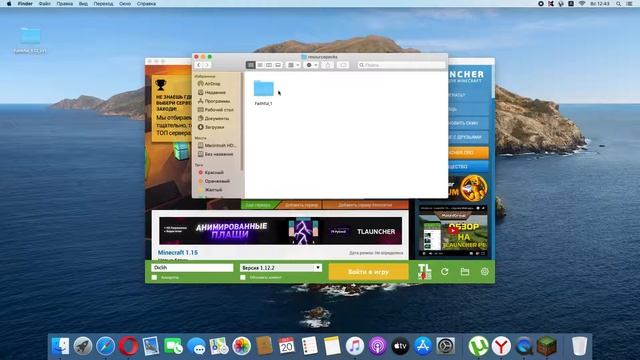
Task: Open the Версия 1.12.2 version dropdown
Action: click(x=281, y=268)
